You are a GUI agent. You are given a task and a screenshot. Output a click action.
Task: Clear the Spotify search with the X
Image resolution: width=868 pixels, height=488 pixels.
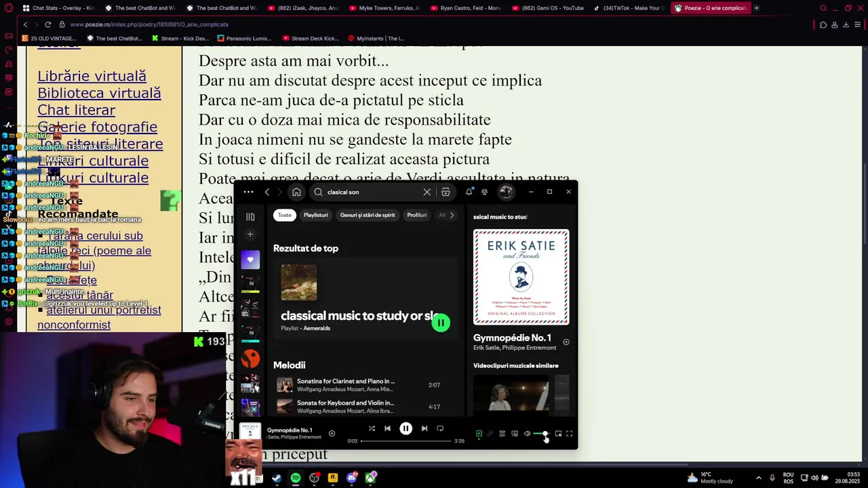click(427, 192)
